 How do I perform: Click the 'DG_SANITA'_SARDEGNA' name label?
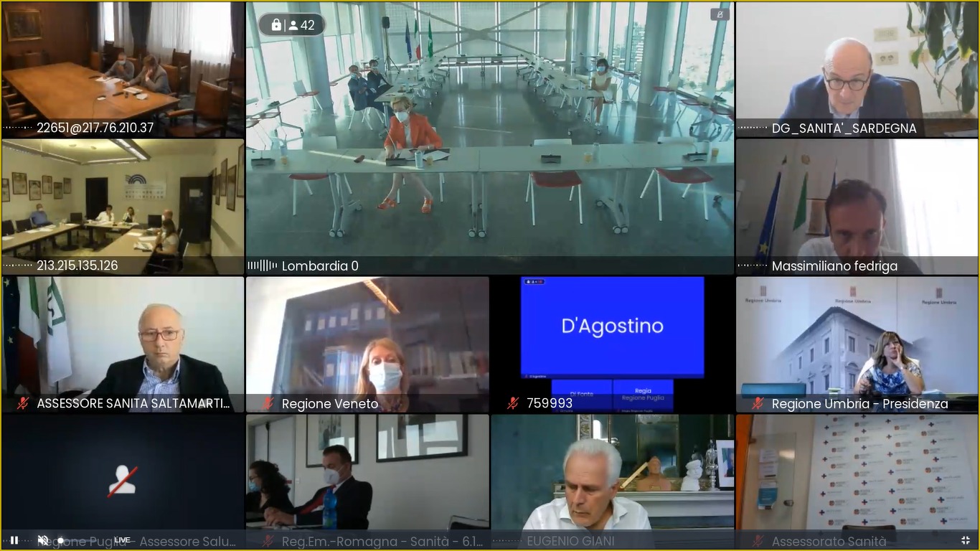point(844,128)
